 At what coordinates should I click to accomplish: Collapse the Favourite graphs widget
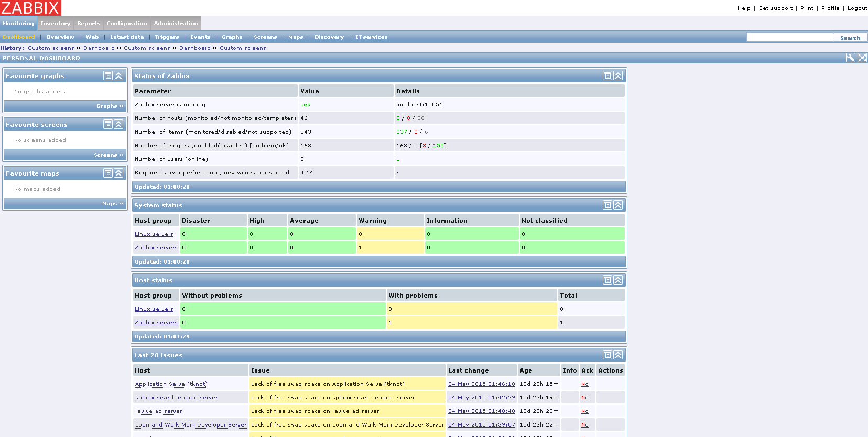pos(118,76)
